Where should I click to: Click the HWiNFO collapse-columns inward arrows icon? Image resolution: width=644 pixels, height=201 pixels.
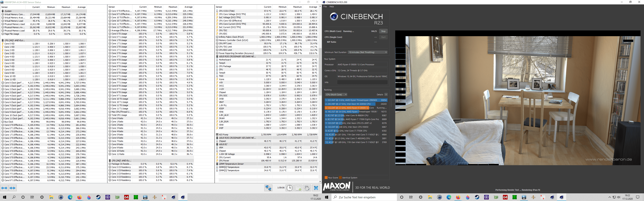[x=12, y=188]
